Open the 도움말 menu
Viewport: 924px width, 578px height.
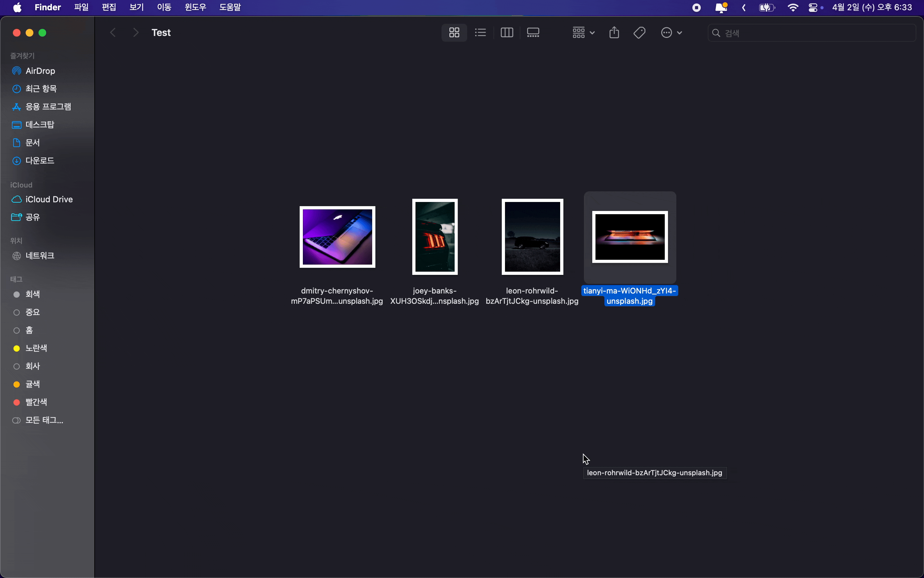(x=230, y=7)
